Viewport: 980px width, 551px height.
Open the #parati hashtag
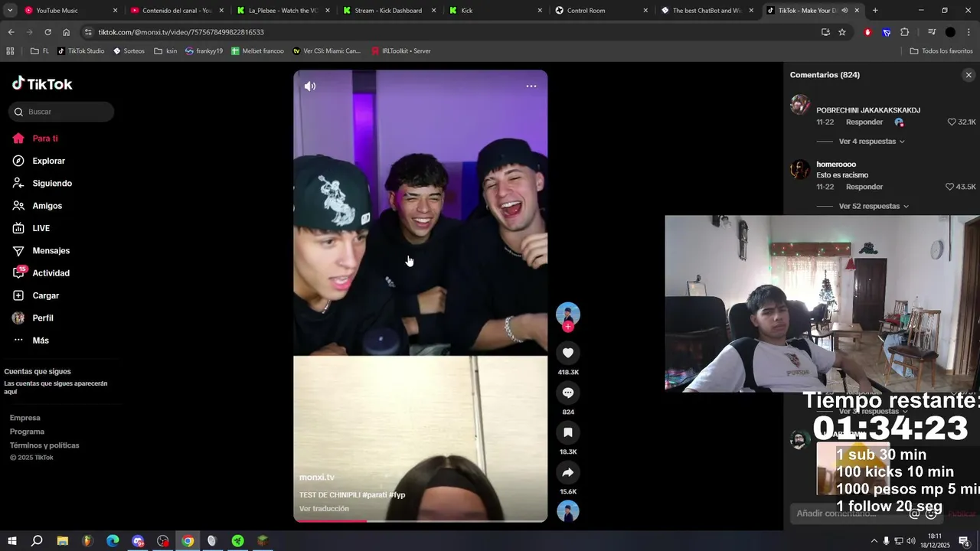374,495
